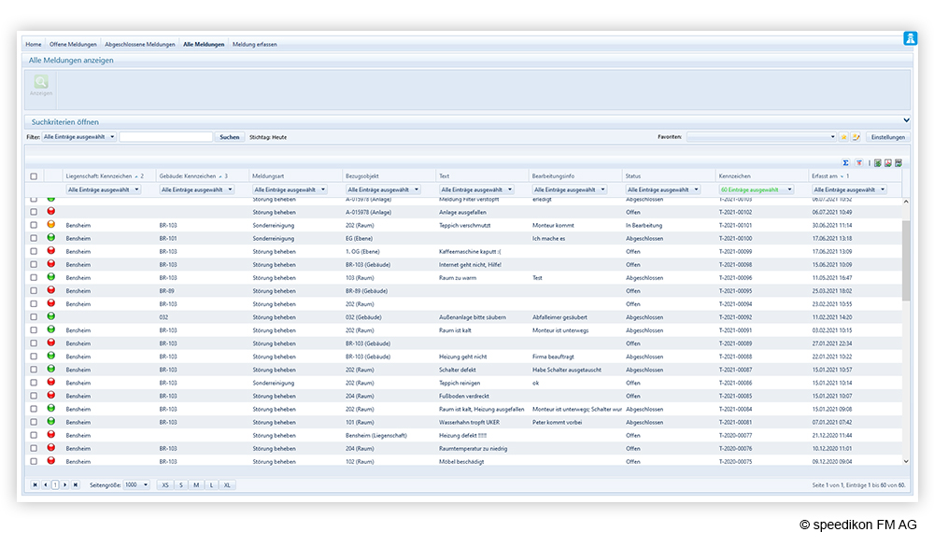This screenshot has height=560, width=934.
Task: Click the yellow star favorites icon
Action: pyautogui.click(x=843, y=137)
